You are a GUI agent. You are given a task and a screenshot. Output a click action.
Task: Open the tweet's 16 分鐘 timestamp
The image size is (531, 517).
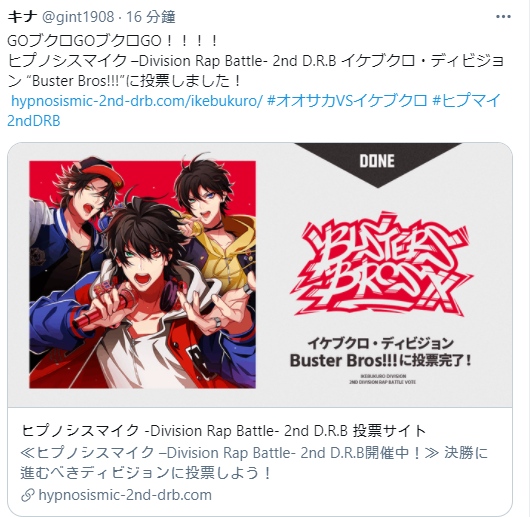coord(151,17)
